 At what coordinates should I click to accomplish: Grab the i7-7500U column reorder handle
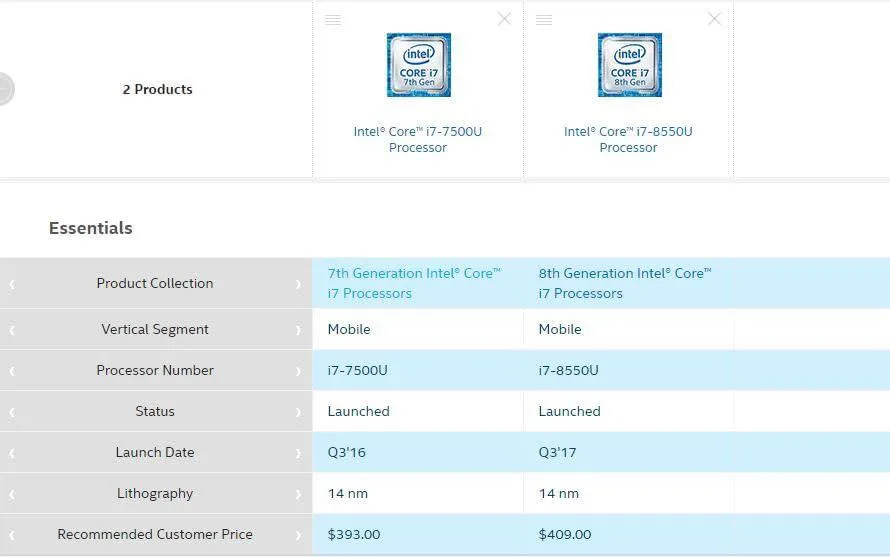pyautogui.click(x=333, y=20)
